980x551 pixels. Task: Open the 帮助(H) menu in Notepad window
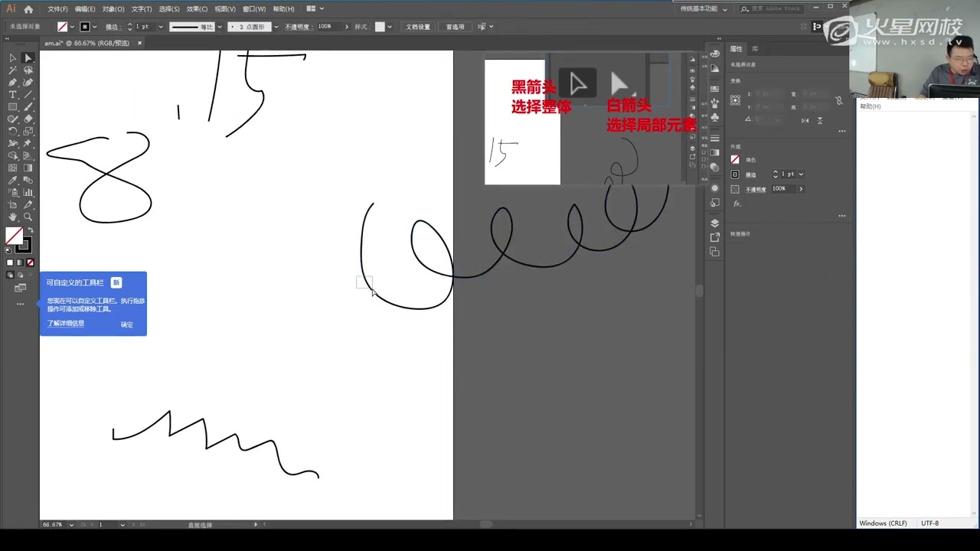(x=871, y=106)
